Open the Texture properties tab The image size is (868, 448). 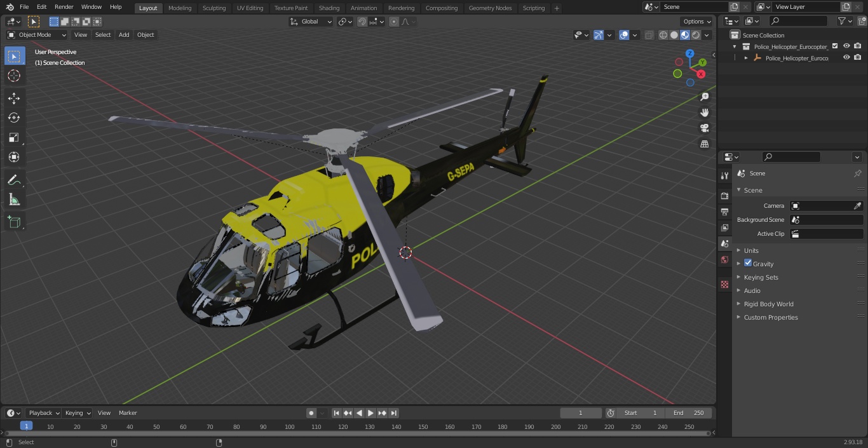pos(724,284)
